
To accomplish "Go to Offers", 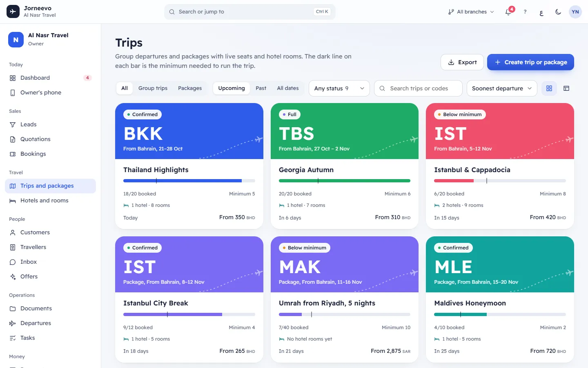I will click(x=50, y=276).
